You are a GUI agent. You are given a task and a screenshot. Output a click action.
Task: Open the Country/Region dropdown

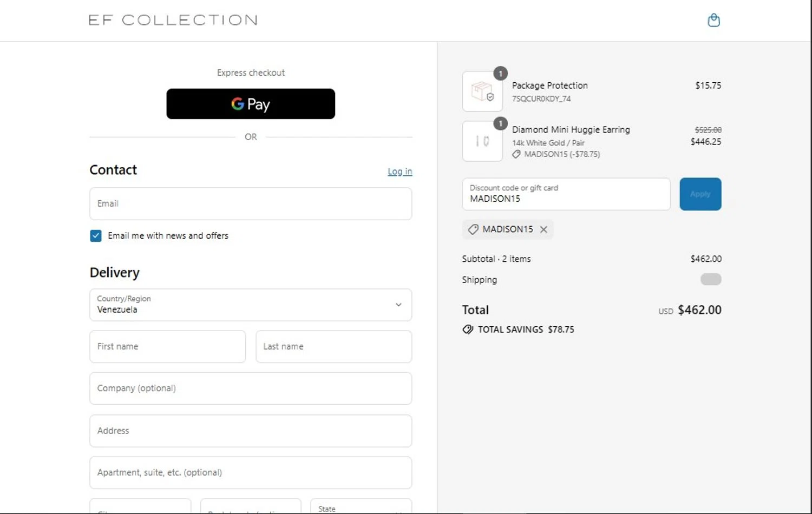251,305
